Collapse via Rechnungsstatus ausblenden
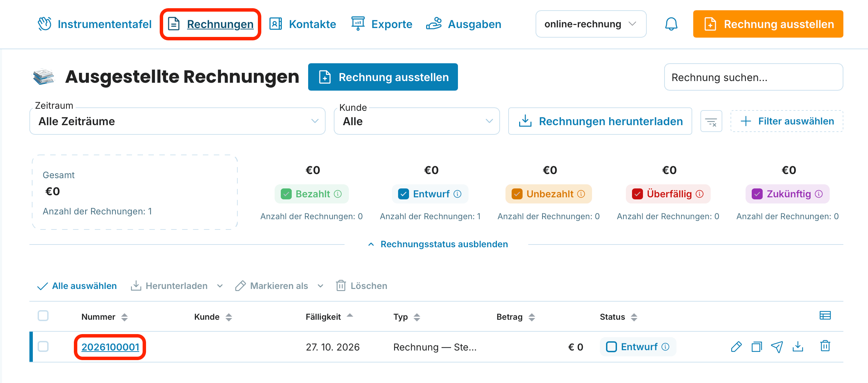 438,244
